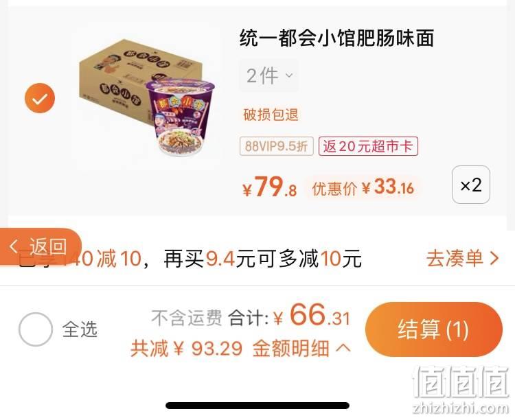This screenshot has width=515, height=420.
Task: Tap the 返20元超市卡 promotion tag
Action: click(368, 146)
